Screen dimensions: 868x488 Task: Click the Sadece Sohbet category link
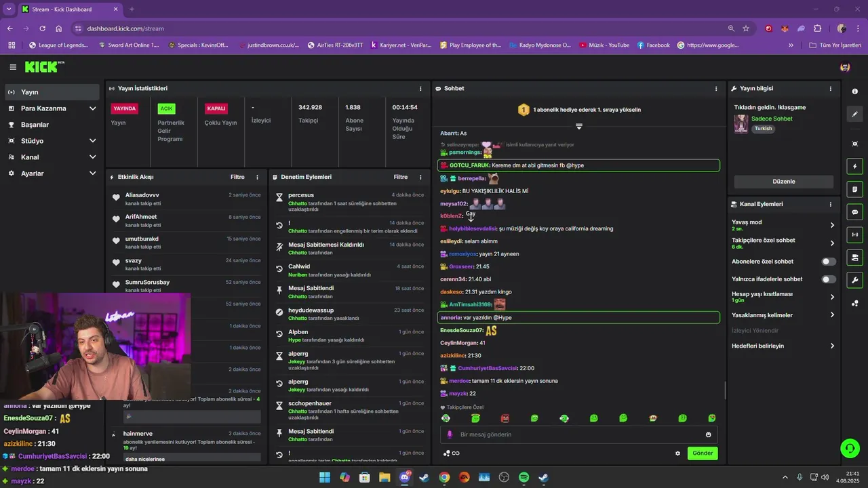point(772,119)
